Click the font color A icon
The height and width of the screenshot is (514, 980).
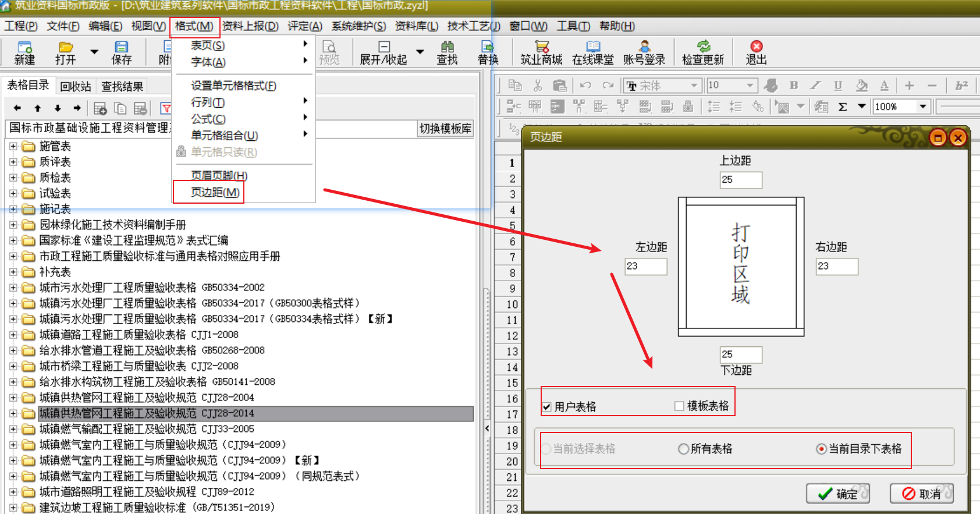[884, 86]
